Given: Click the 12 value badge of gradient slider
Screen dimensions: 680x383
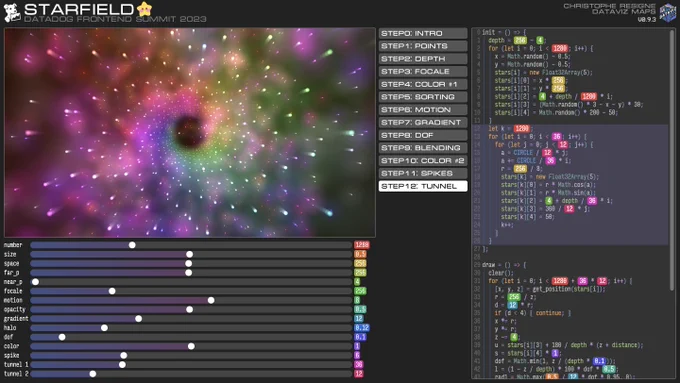Looking at the screenshot, I should click(359, 319).
